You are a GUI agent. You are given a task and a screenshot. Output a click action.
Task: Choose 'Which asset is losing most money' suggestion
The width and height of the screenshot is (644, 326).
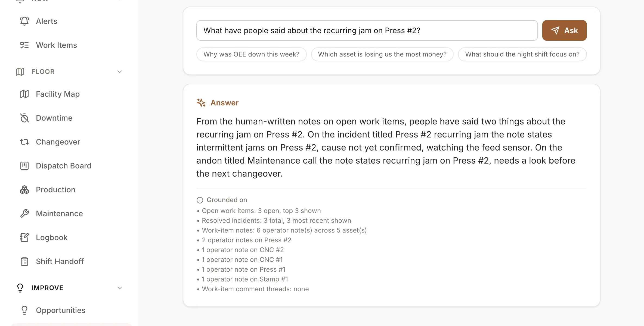point(382,54)
